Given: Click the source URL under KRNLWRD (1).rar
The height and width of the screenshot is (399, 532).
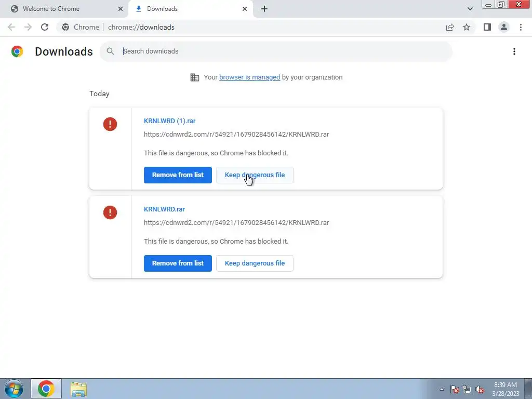Looking at the screenshot, I should click(x=236, y=135).
